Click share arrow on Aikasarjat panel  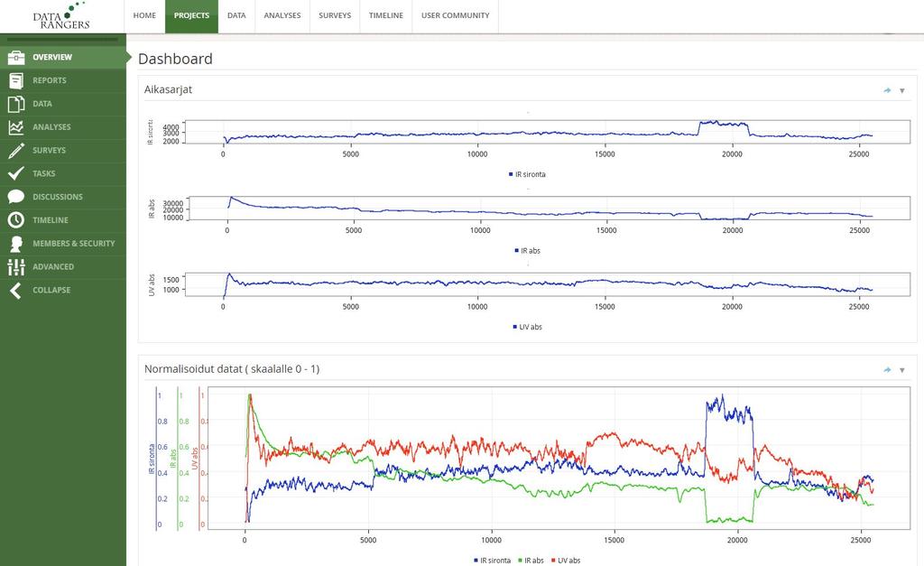(x=887, y=90)
